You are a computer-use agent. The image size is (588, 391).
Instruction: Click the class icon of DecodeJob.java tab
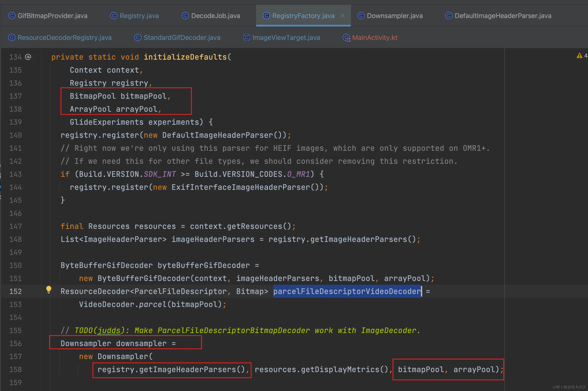185,16
